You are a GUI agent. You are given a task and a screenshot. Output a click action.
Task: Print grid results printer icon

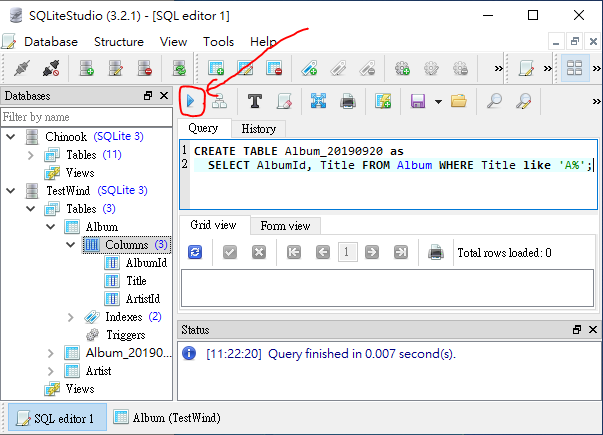tap(436, 253)
